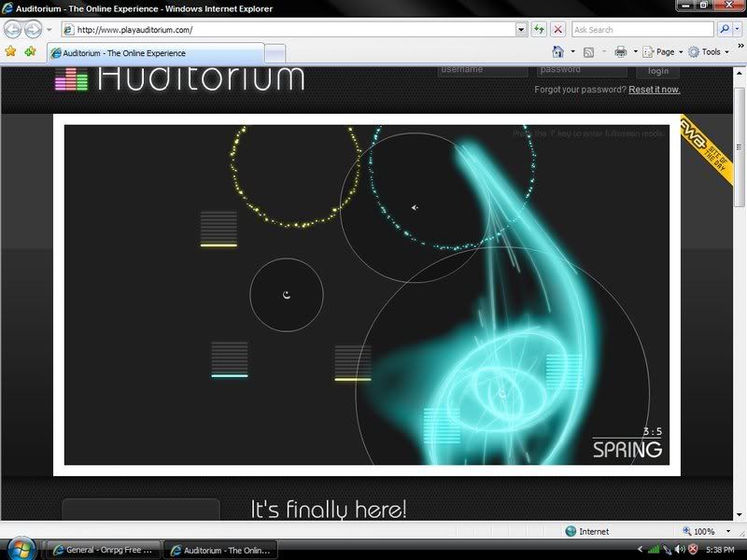Click the Print icon in toolbar

pyautogui.click(x=620, y=52)
